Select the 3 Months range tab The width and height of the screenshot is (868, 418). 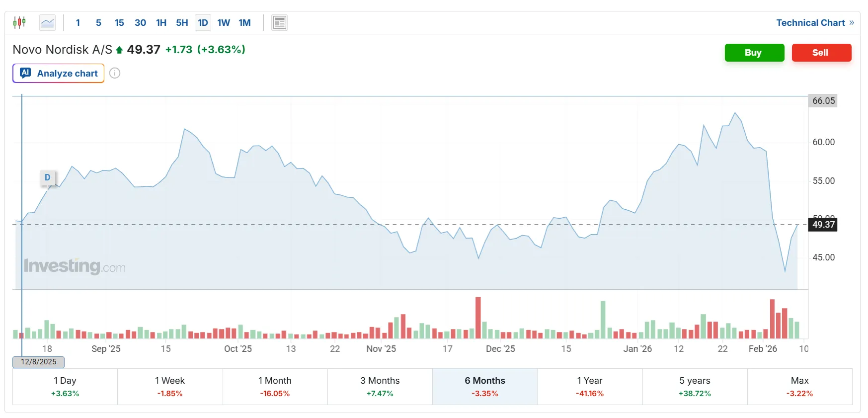380,386
